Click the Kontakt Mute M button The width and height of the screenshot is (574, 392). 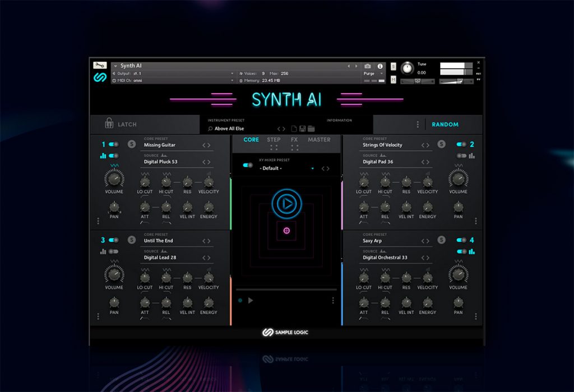tap(393, 80)
